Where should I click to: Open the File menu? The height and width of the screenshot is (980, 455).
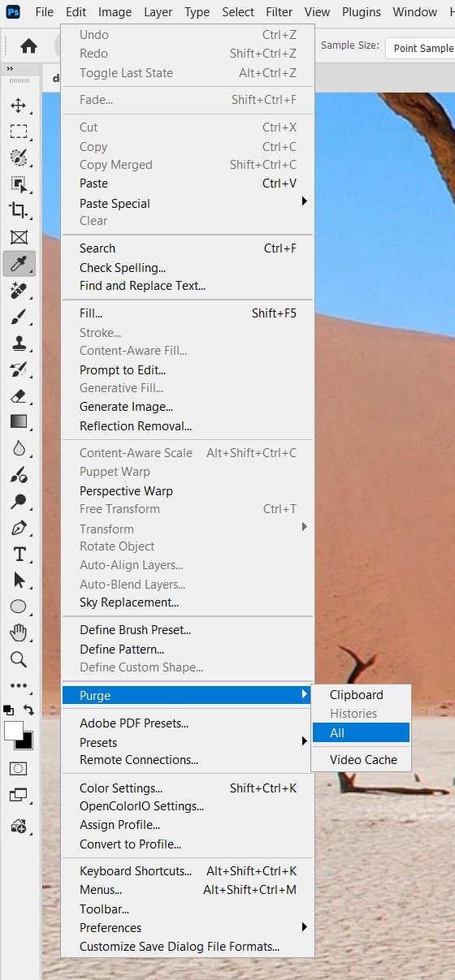tap(45, 12)
